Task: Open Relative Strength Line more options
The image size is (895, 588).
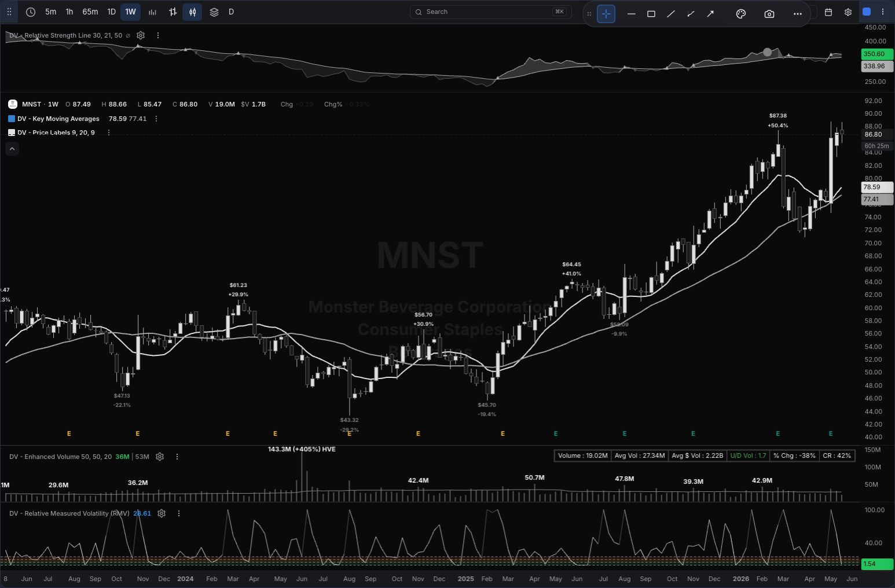Action: click(158, 35)
